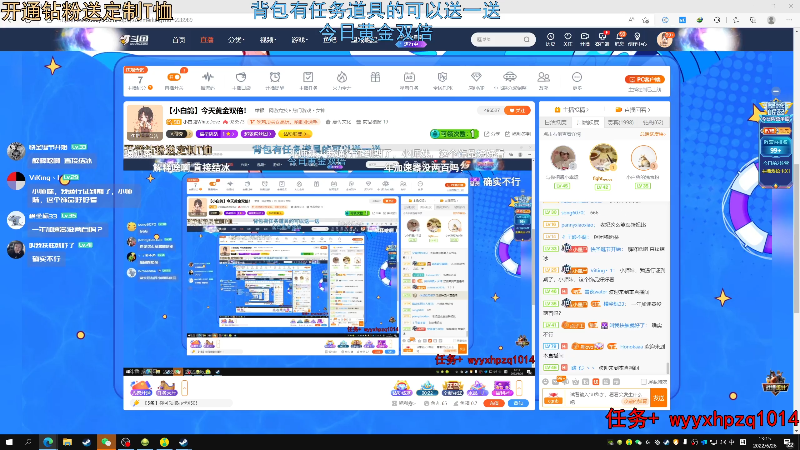Switch to the third sub-tab in the chat panel
Image resolution: width=800 pixels, height=450 pixels.
click(x=620, y=122)
